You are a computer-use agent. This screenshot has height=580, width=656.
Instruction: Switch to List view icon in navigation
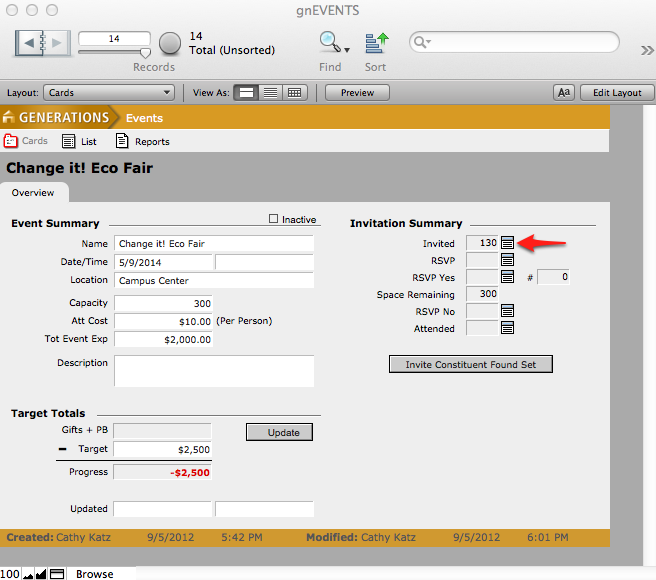69,142
